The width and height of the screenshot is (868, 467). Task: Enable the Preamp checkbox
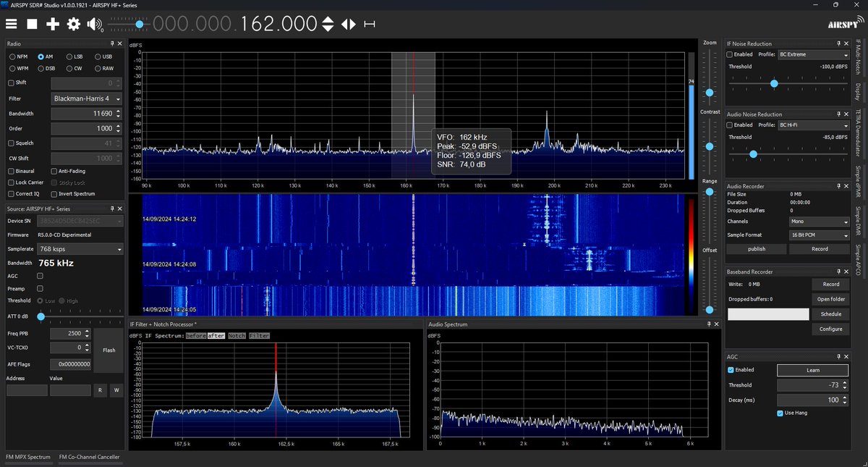(40, 288)
